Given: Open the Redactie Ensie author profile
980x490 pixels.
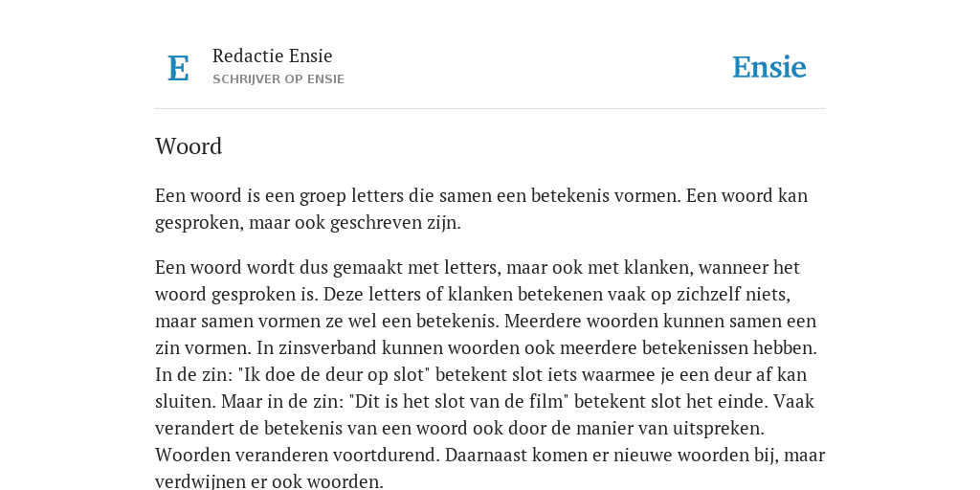Looking at the screenshot, I should point(272,56).
